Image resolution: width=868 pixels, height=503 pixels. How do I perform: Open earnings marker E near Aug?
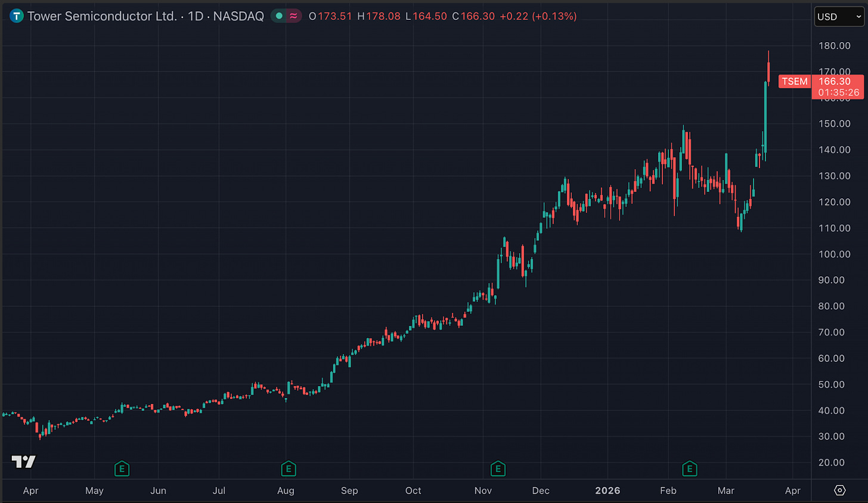[289, 468]
